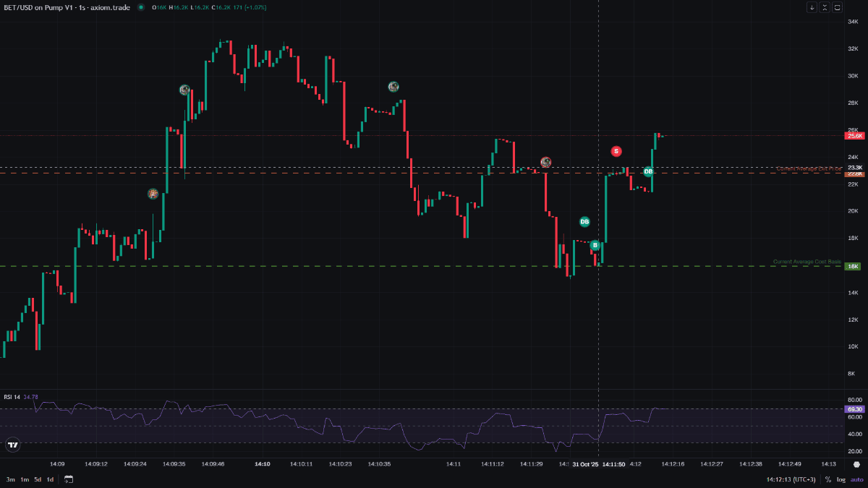Click the red S sell marker
The height and width of the screenshot is (488, 868).
point(616,151)
